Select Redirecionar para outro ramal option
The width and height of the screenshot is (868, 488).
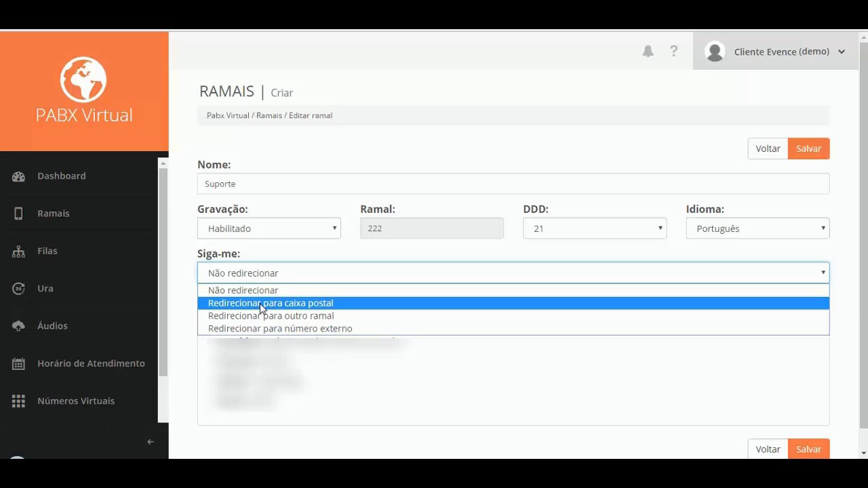coord(513,316)
